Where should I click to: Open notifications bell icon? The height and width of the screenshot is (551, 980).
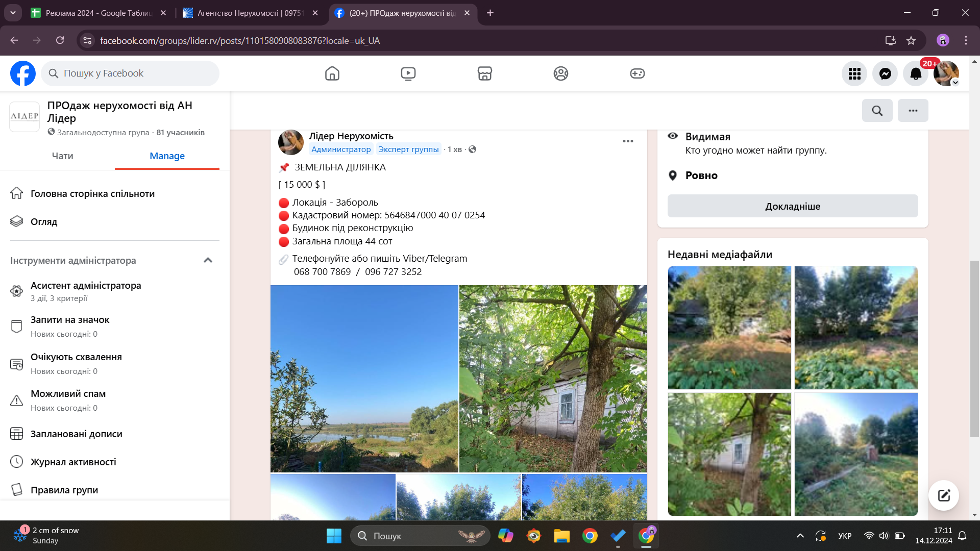tap(916, 73)
